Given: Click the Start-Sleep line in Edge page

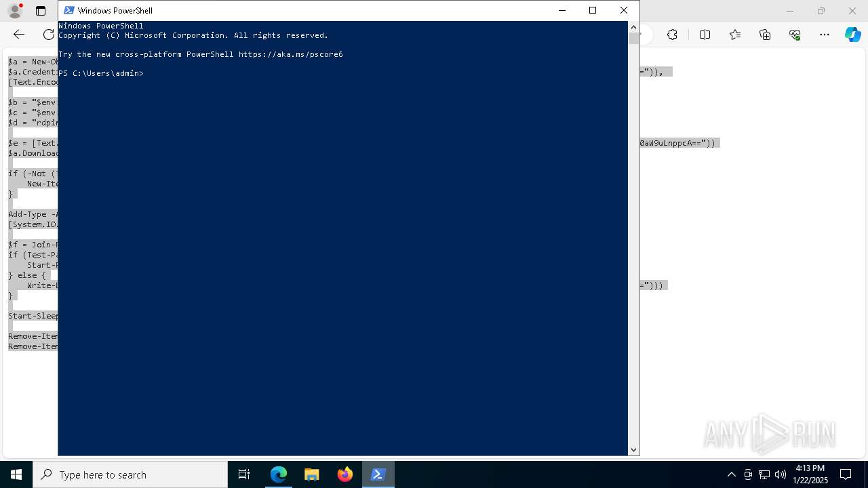Looking at the screenshot, I should pos(33,316).
